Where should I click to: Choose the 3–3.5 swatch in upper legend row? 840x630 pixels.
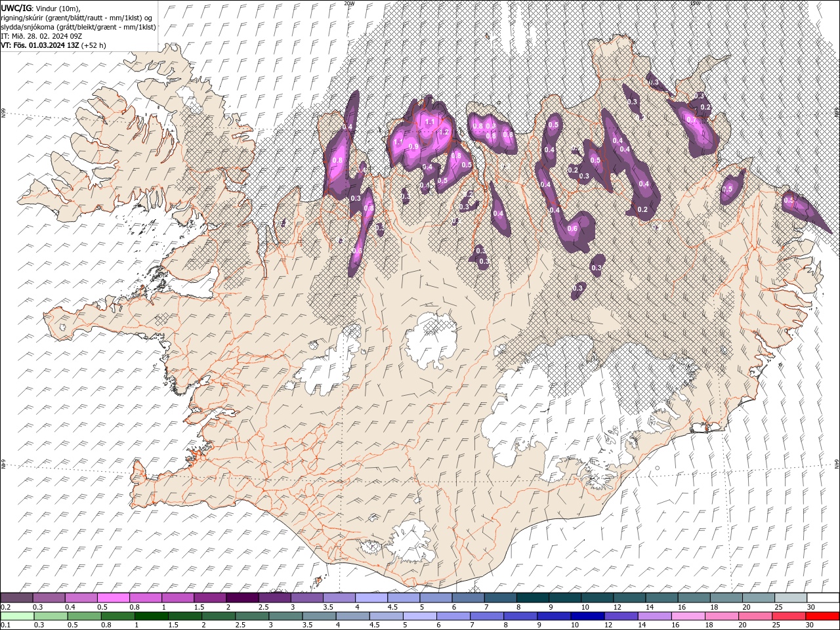tap(306, 597)
